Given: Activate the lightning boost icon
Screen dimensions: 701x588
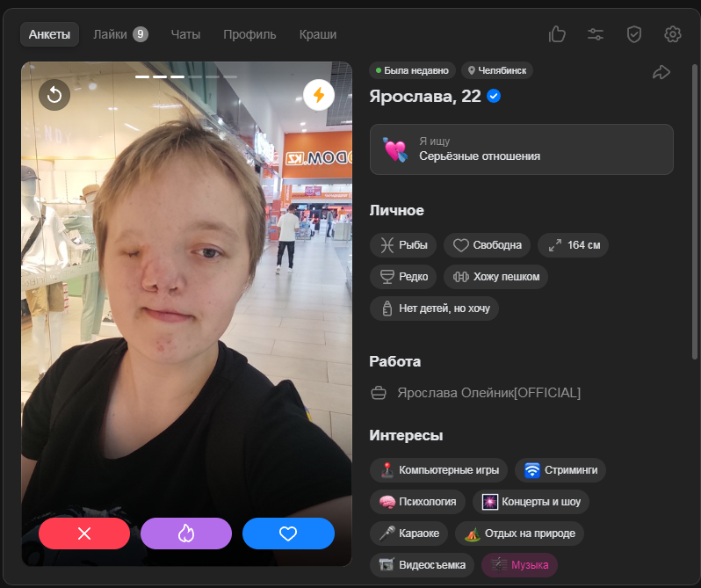Looking at the screenshot, I should point(318,95).
